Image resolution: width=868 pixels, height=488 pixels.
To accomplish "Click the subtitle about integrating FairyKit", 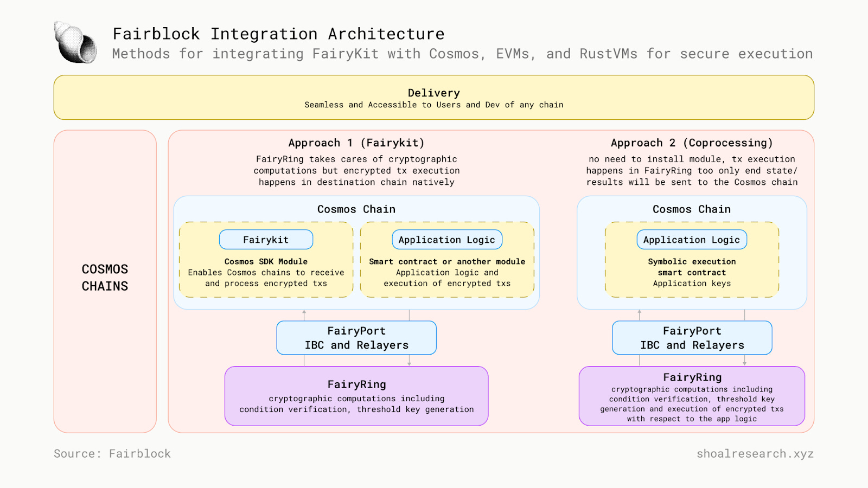I will [x=462, y=54].
